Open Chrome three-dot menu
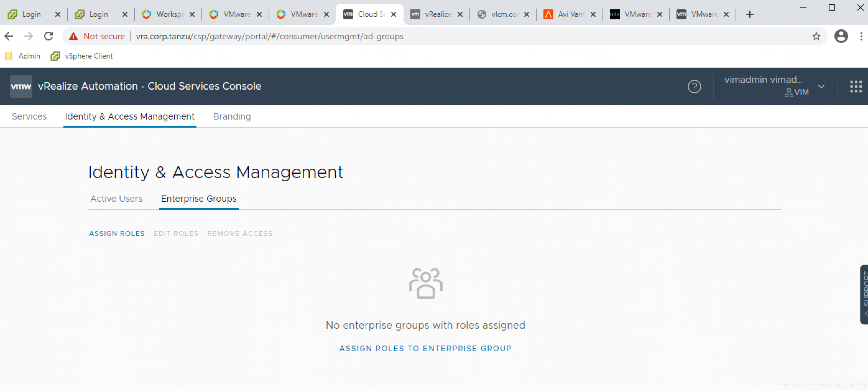Screen dimensions: 868x391 861,36
